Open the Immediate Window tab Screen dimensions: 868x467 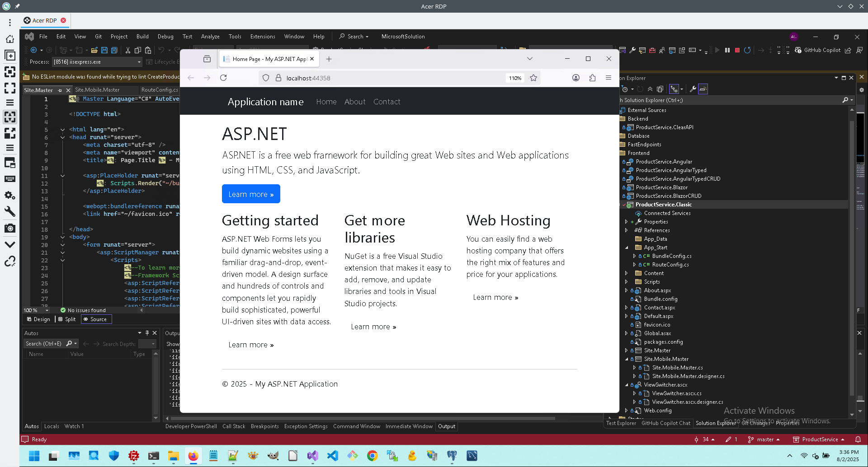(409, 426)
